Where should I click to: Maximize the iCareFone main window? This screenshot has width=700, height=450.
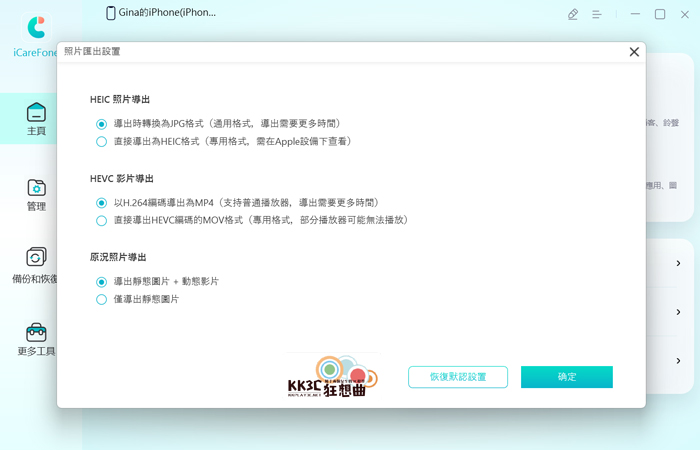[x=660, y=14]
